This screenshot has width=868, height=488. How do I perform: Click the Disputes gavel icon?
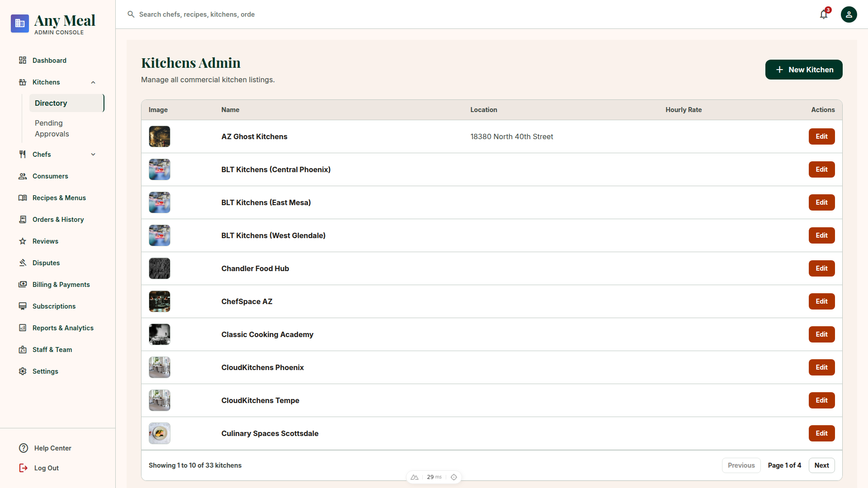pos(23,263)
